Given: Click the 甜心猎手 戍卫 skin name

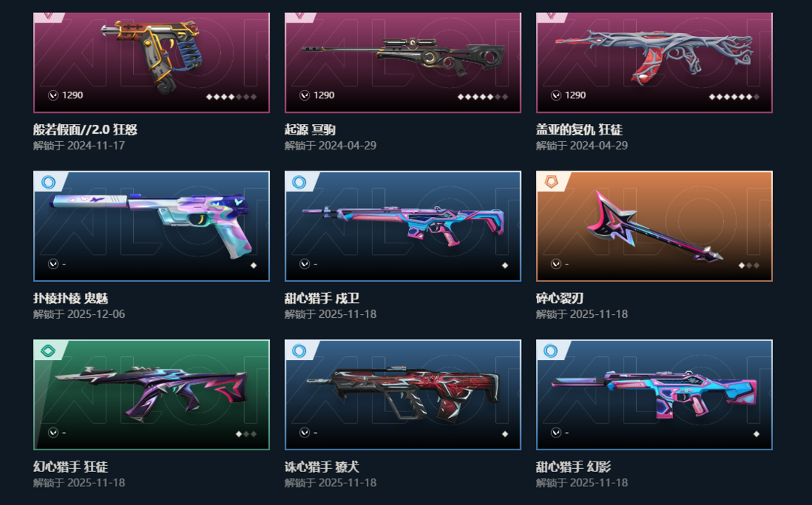Looking at the screenshot, I should pyautogui.click(x=322, y=298).
